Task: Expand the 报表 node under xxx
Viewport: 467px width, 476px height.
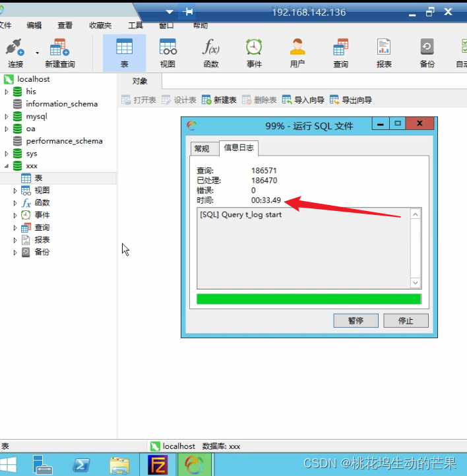Action: tap(15, 240)
